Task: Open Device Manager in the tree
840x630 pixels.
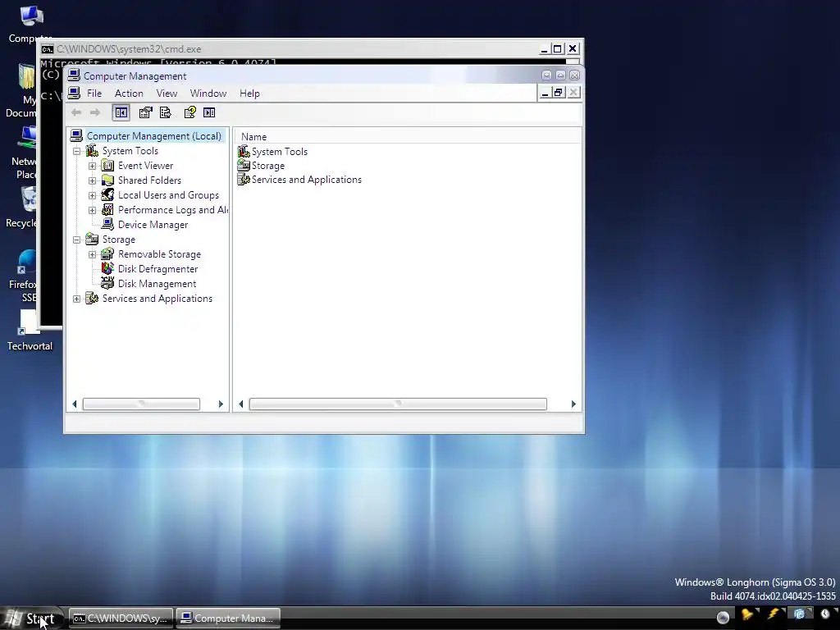Action: click(153, 225)
